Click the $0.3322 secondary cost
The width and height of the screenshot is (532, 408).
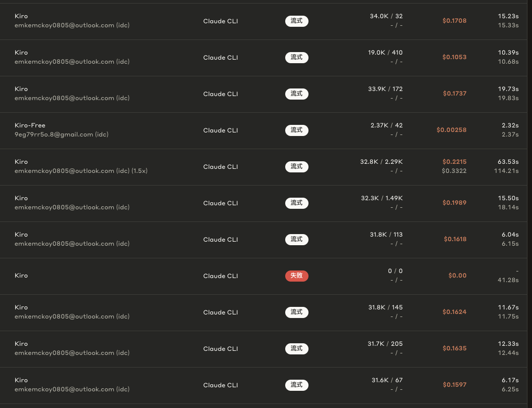coord(454,171)
